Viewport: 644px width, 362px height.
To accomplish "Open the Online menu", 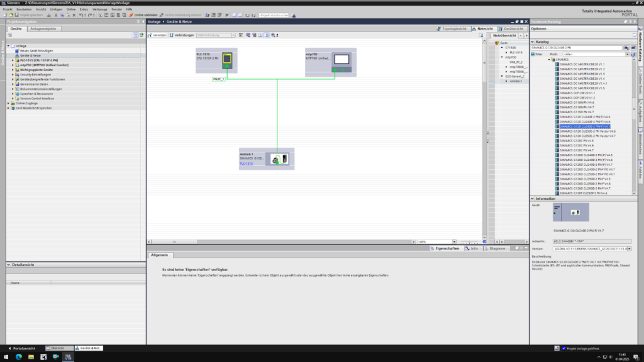I will pos(71,9).
